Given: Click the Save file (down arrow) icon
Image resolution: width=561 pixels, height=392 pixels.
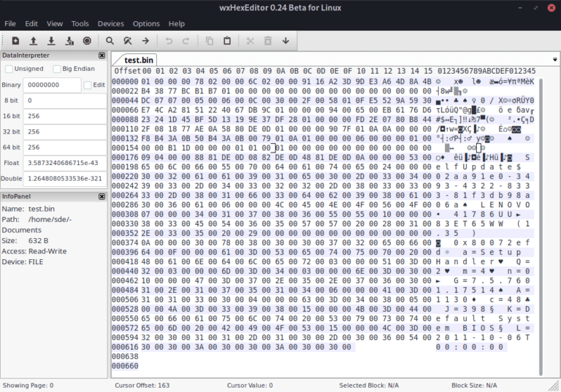Looking at the screenshot, I should pos(51,41).
